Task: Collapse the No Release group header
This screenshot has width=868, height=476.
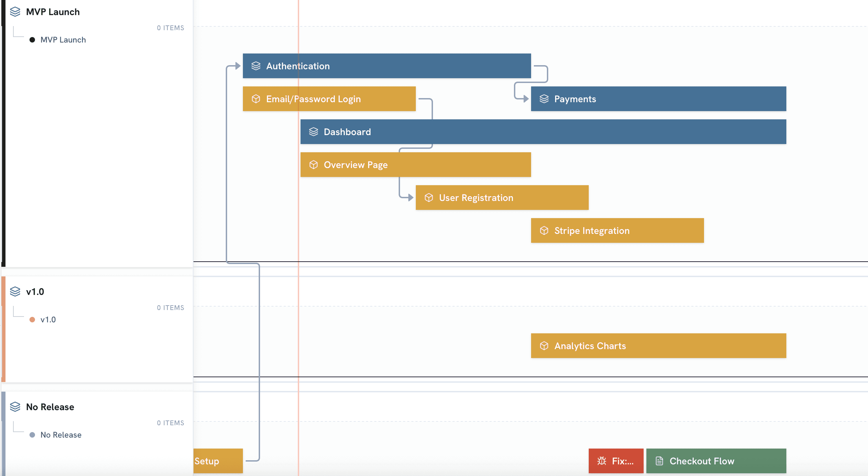Action: pos(50,407)
